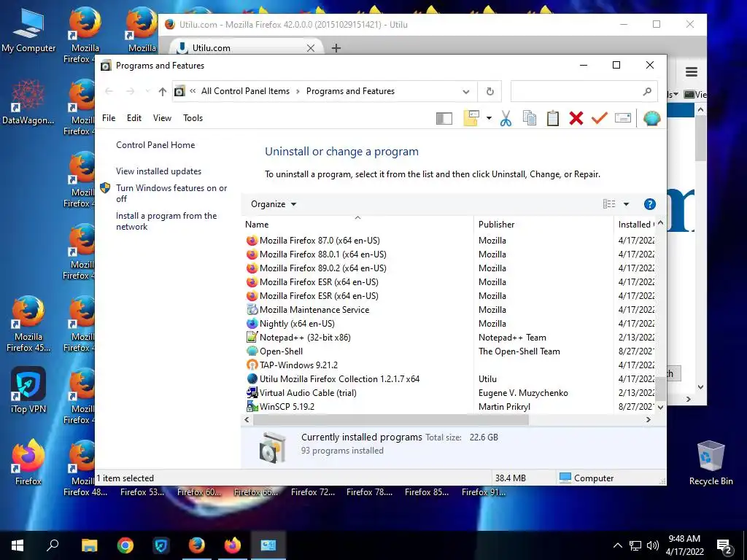Viewport: 747px width, 560px height.
Task: Open the View menu
Action: click(x=162, y=118)
